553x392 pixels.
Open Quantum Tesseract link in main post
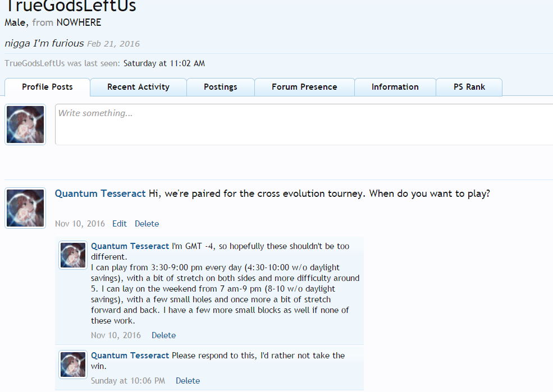pos(100,193)
